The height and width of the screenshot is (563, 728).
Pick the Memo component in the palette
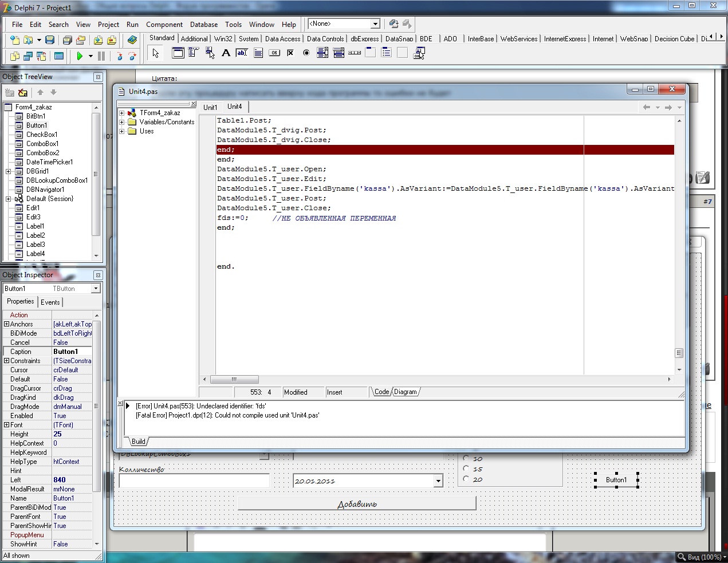[258, 53]
